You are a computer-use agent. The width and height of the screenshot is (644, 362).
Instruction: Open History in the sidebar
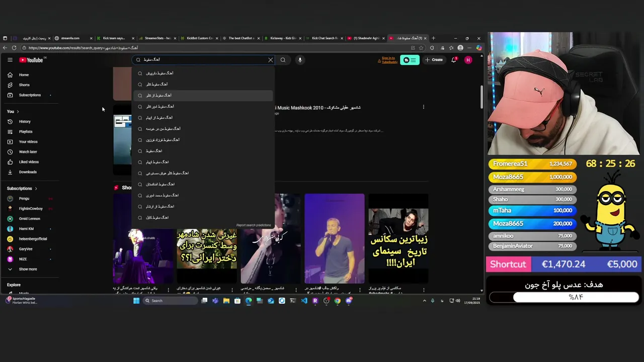pos(30,122)
